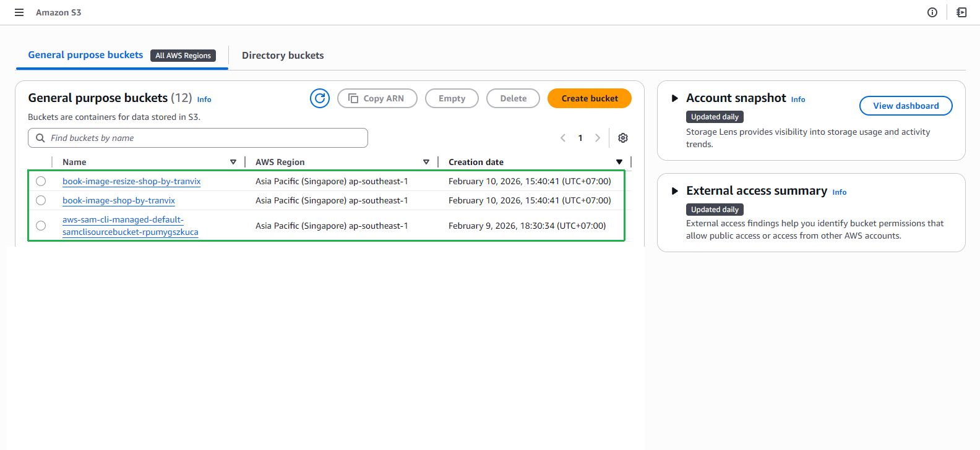Click the Delete button
Screen dimensions: 980x450
pyautogui.click(x=513, y=98)
